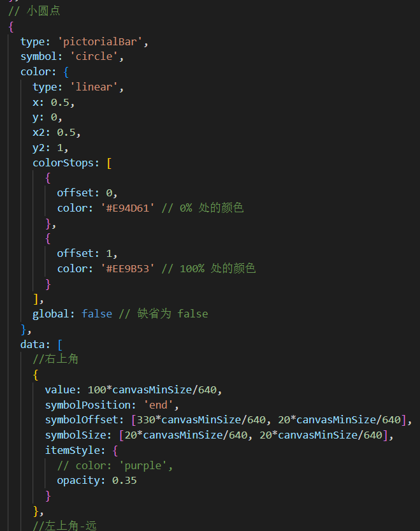Click the global: false value
Viewport: 420px width, 531px height.
tap(97, 314)
